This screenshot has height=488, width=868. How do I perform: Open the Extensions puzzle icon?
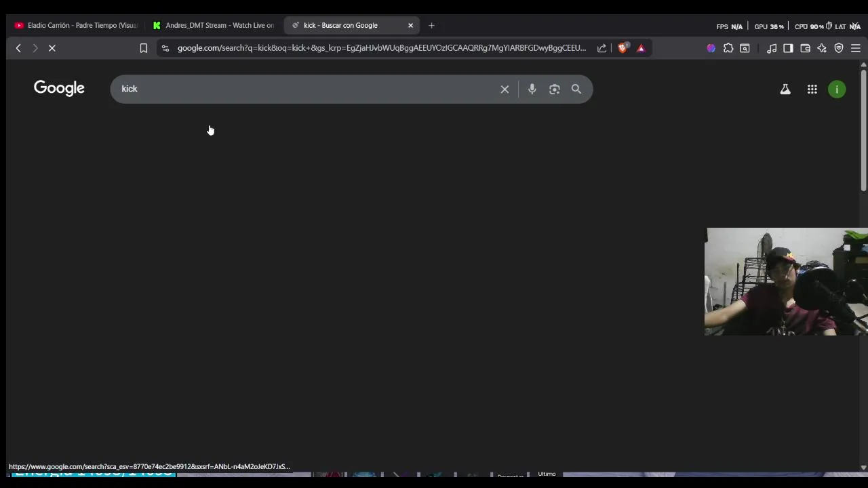[728, 48]
